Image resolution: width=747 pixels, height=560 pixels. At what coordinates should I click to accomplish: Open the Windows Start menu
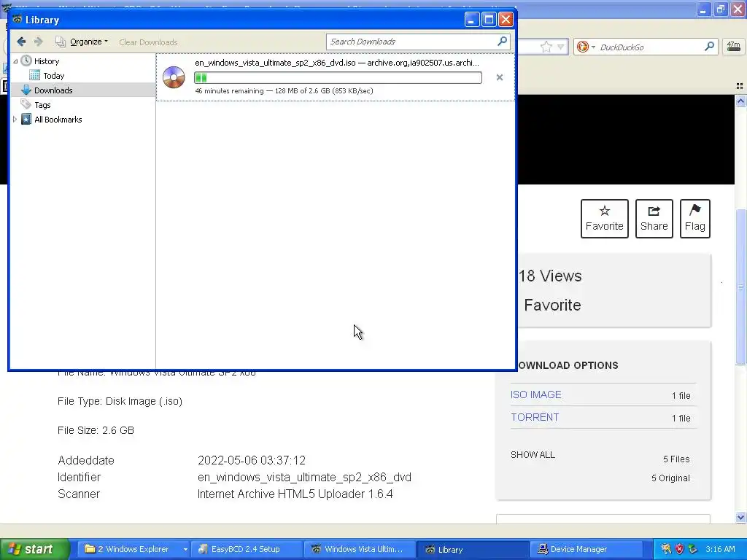34,549
